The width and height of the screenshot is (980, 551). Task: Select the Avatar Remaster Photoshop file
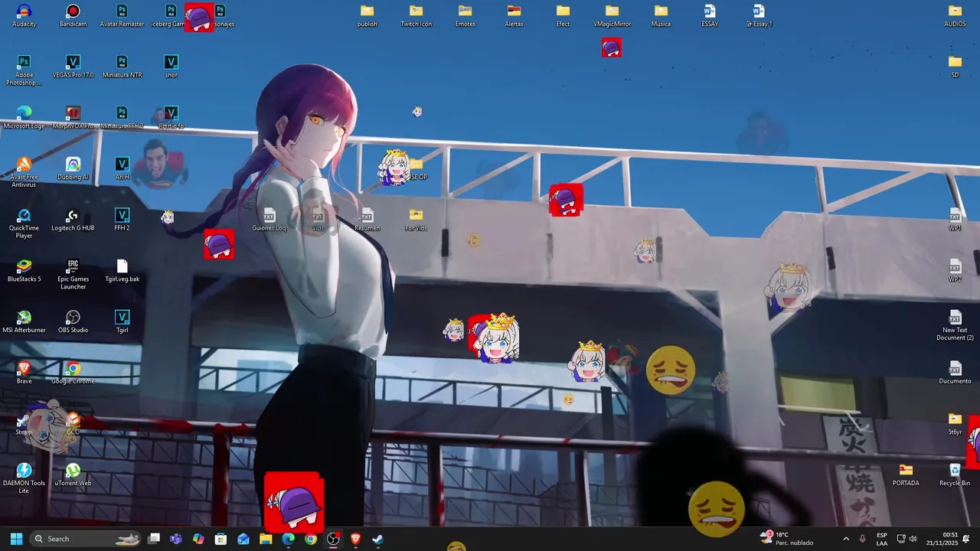pos(122,16)
